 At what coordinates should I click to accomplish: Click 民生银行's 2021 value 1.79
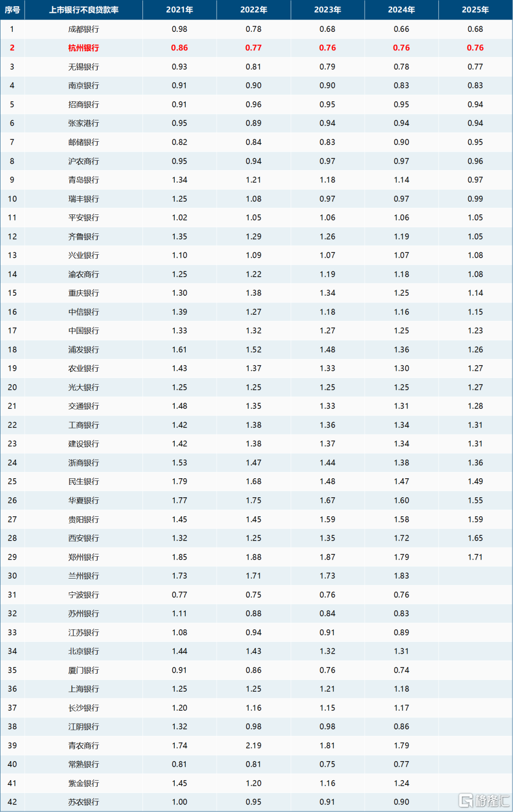(x=180, y=482)
